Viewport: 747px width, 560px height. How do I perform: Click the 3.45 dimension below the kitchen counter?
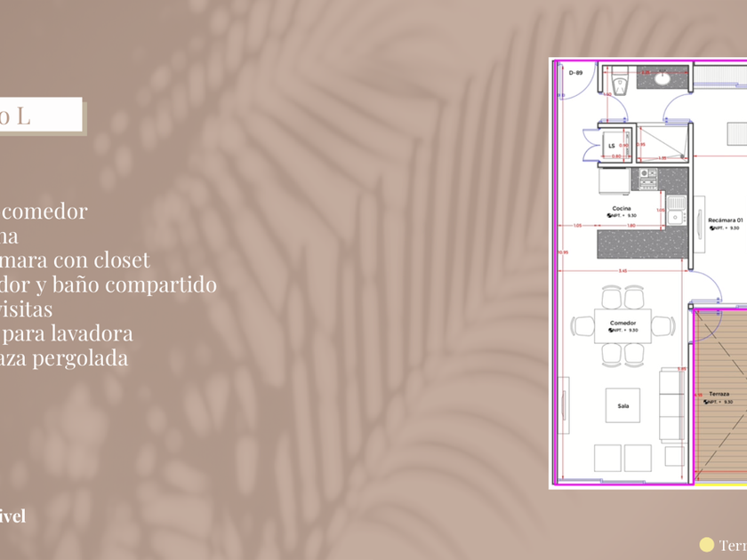click(622, 271)
